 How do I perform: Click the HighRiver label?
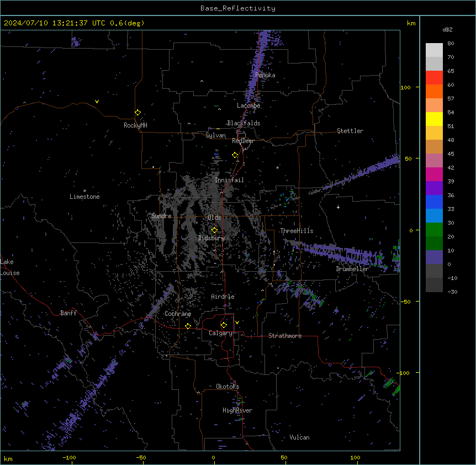coord(237,410)
